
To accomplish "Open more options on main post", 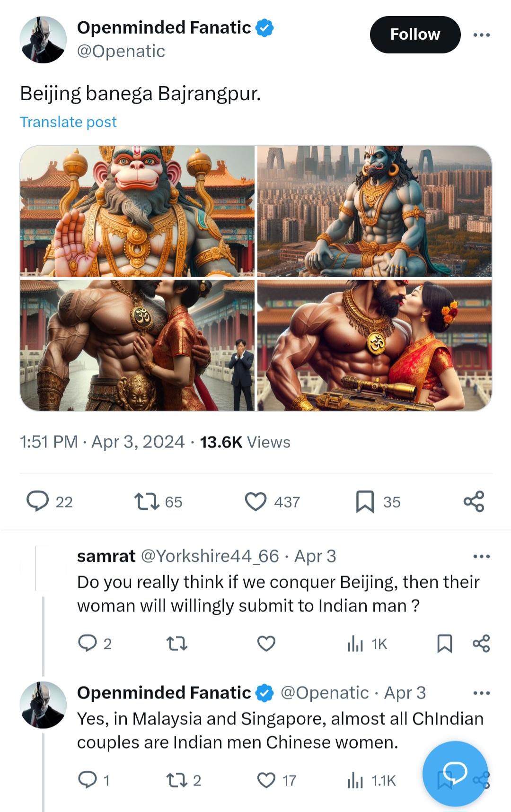I will [481, 35].
